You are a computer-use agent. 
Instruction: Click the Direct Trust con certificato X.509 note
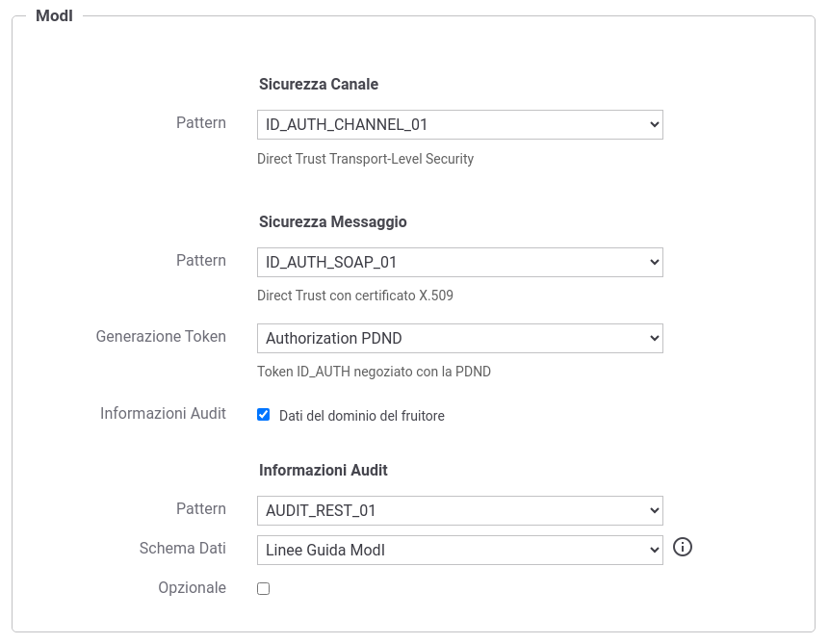354,295
